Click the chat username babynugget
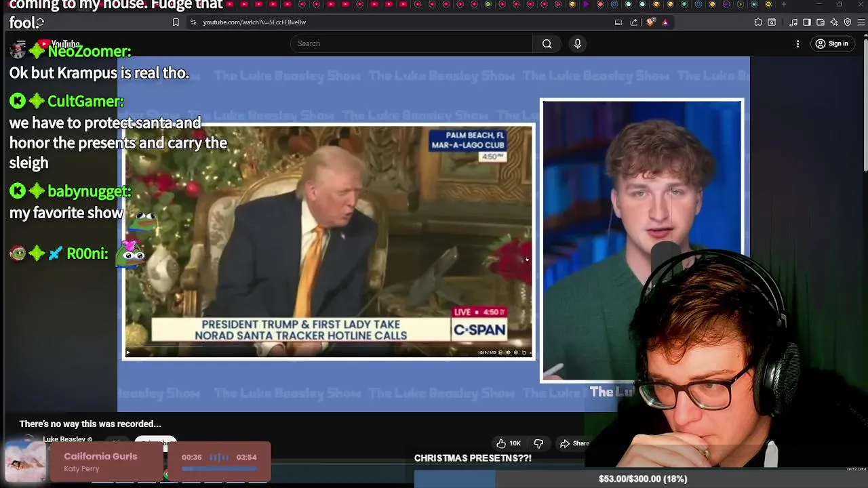868x488 pixels. (89, 191)
